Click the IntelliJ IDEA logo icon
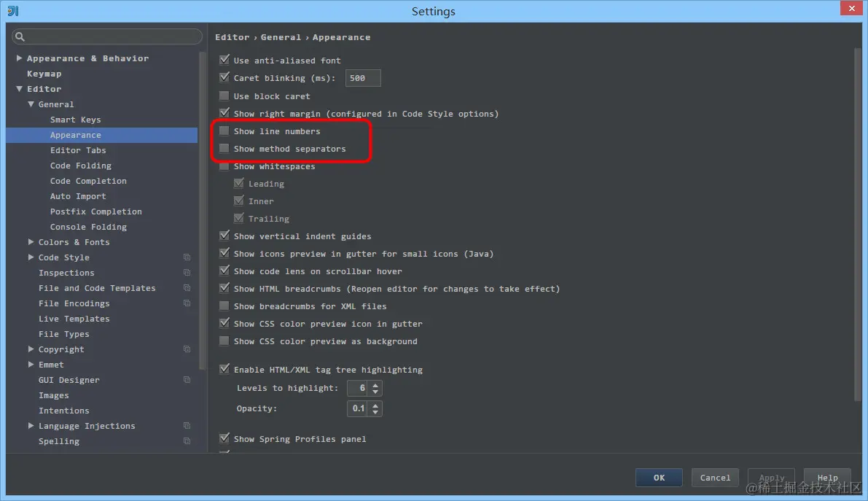The width and height of the screenshot is (868, 501). [11, 11]
